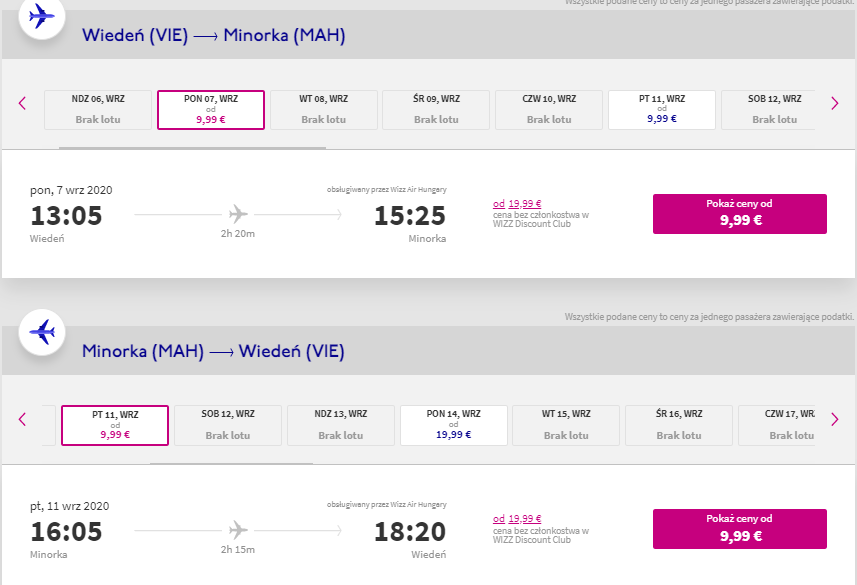Click Pokaż ceny od for Minorka–Wiedeń flight
Screen dimensions: 857x585
(739, 529)
